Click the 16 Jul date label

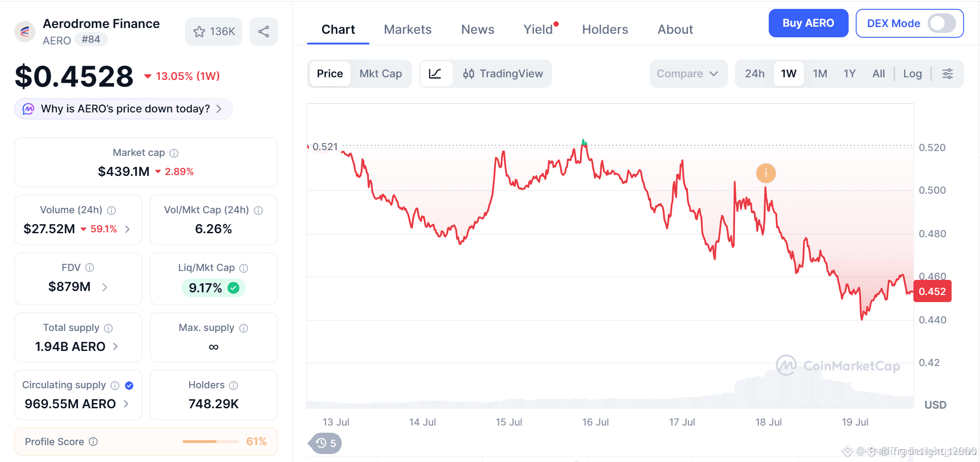(x=596, y=422)
